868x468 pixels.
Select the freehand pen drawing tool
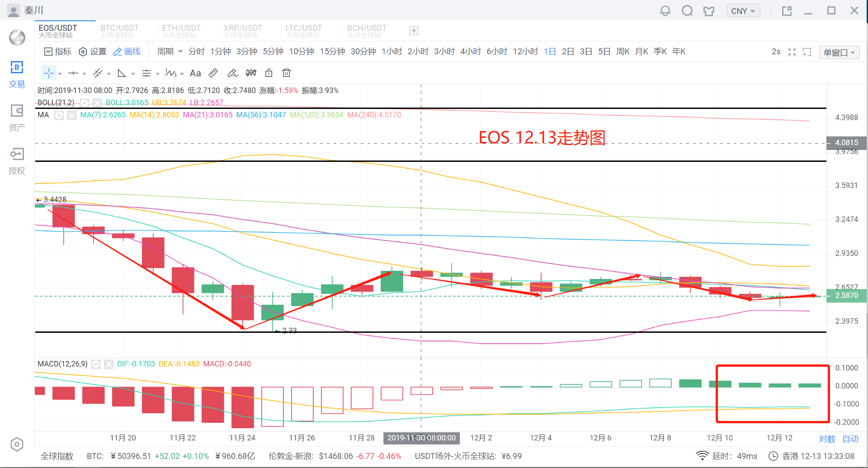232,73
